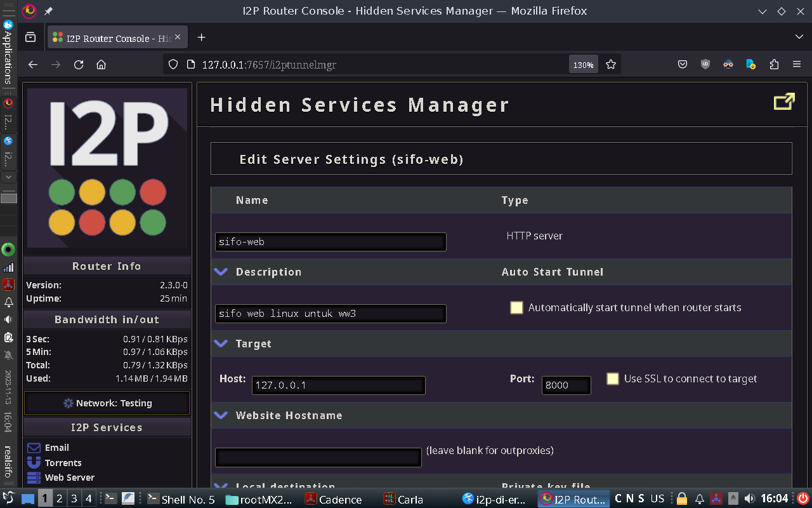Click the Bandwidth in/out section header
The width and height of the screenshot is (812, 508).
pos(107,319)
